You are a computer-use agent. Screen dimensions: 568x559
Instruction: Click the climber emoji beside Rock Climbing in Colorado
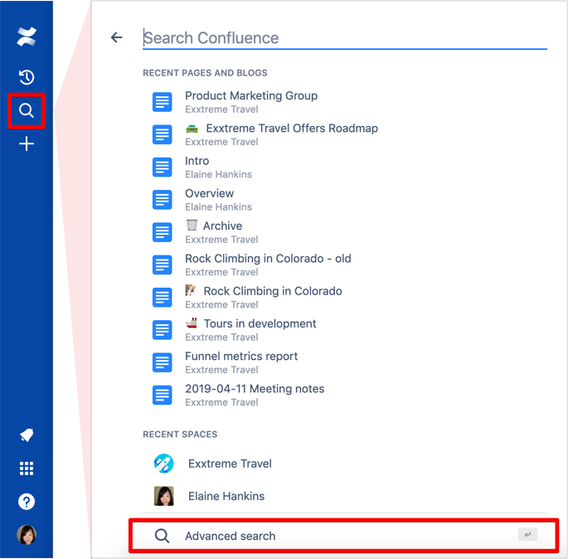click(x=191, y=290)
